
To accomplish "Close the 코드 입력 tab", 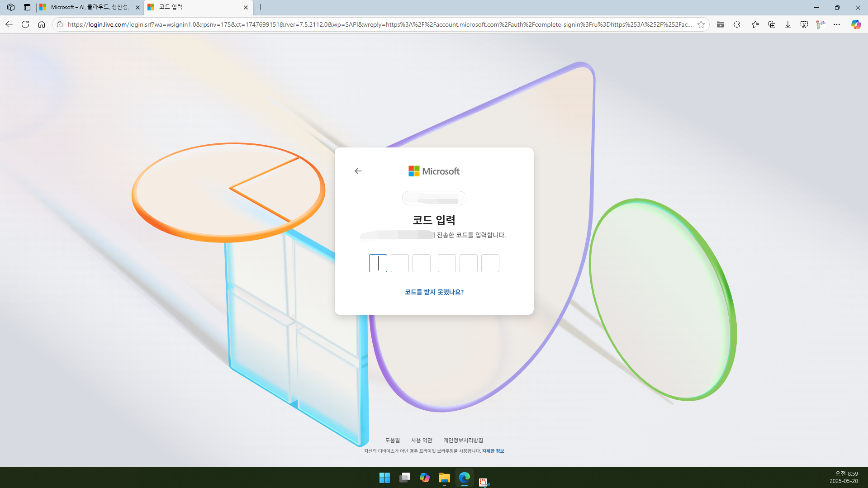I will point(246,7).
